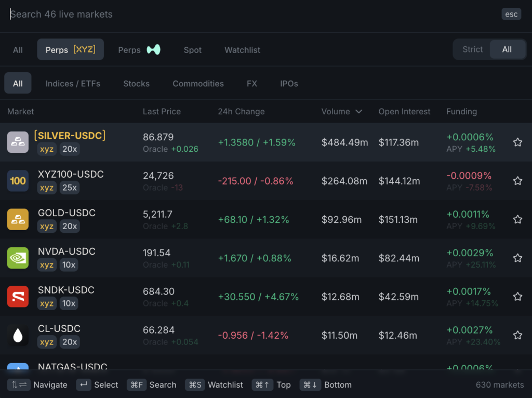Viewport: 532px width, 398px height.
Task: Sort by the Volume column arrow
Action: pos(358,112)
